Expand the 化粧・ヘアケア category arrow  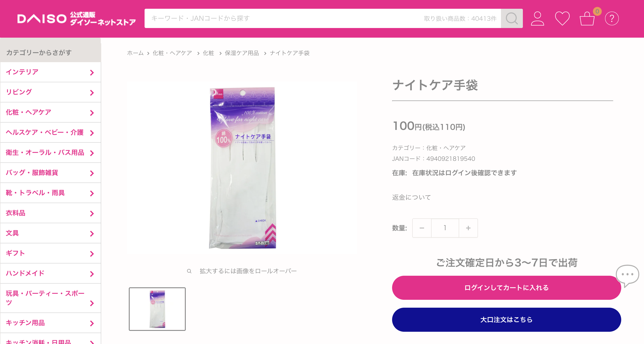tap(92, 113)
